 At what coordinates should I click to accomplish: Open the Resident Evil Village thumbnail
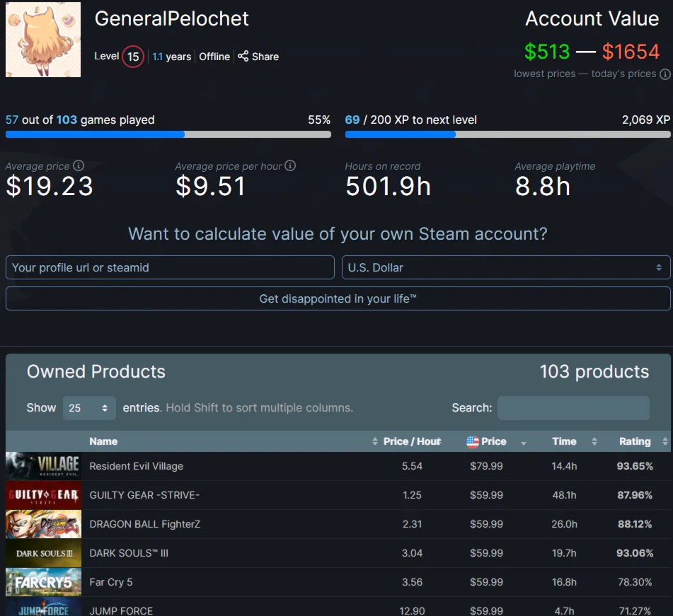click(43, 466)
